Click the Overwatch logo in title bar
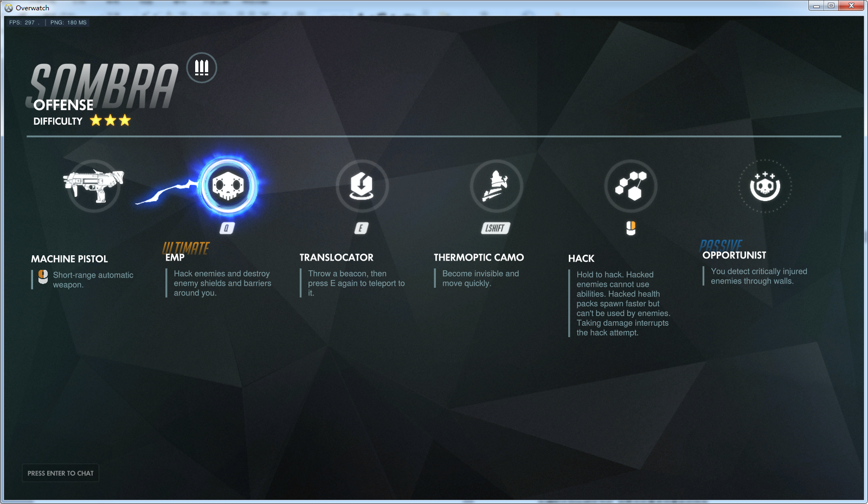Screen dimensions: 868x504 tap(9, 8)
